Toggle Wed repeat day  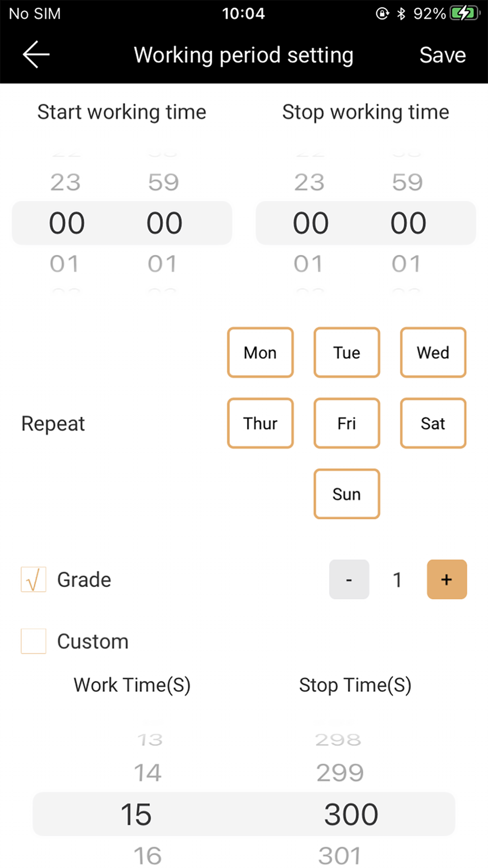pos(433,352)
